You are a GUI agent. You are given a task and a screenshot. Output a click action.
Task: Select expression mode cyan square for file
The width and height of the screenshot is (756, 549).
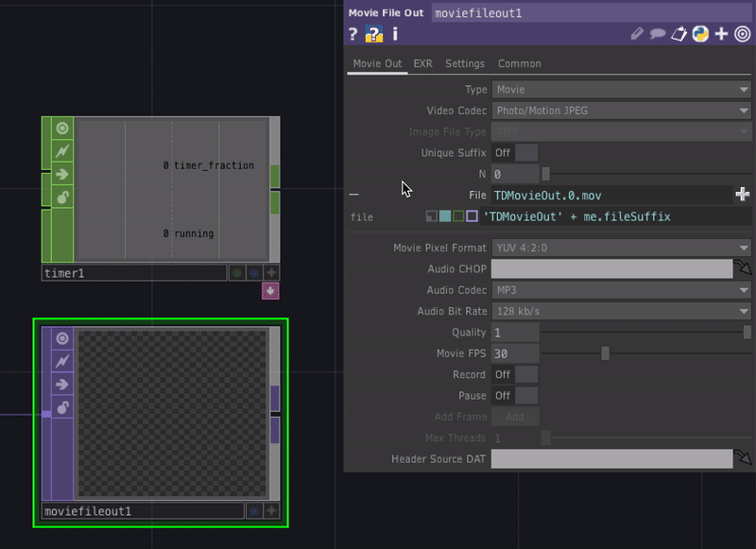(x=445, y=216)
